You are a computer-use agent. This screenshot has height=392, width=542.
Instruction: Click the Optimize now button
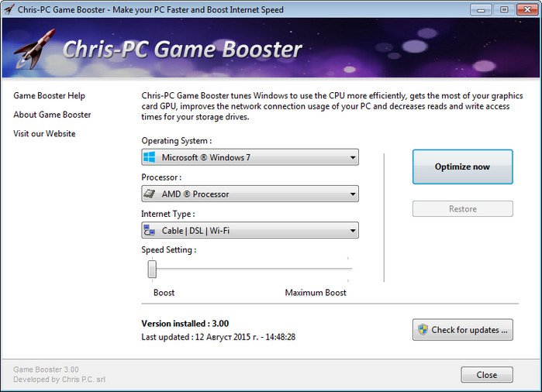tap(462, 167)
